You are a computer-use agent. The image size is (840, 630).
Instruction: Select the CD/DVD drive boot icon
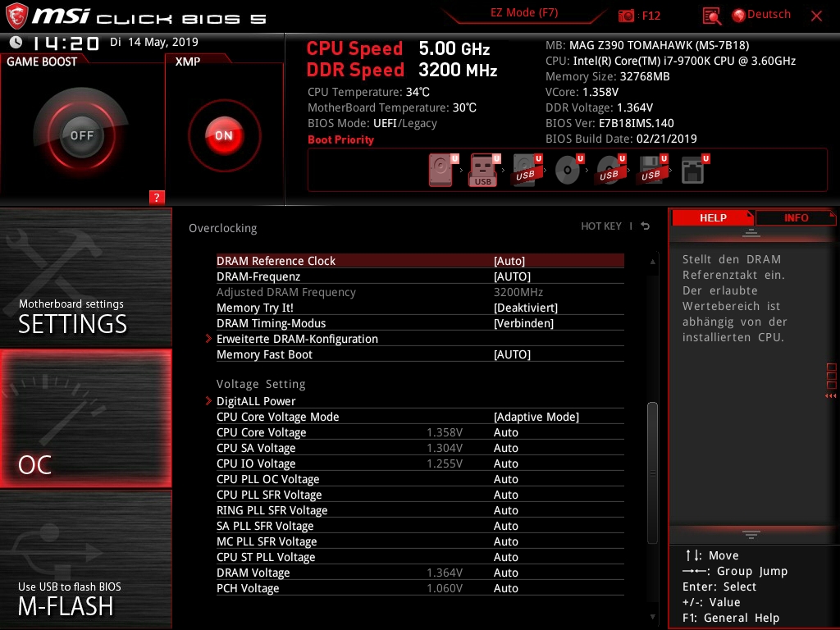(x=567, y=170)
